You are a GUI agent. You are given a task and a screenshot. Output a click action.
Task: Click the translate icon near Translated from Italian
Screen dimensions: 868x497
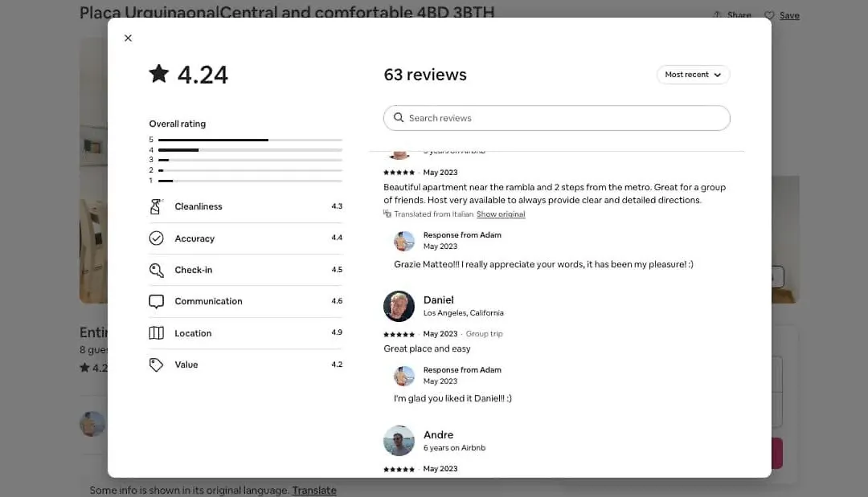(x=387, y=214)
